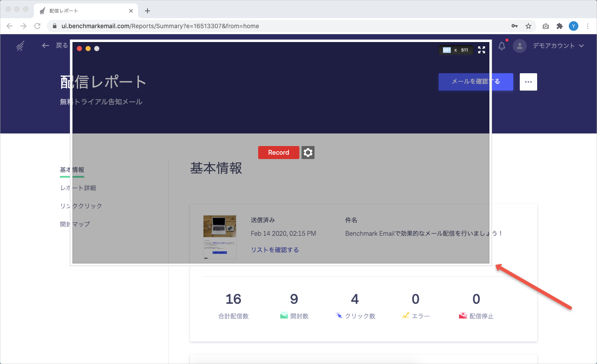Click the Benchmark Email logo icon
597x364 pixels.
[20, 46]
